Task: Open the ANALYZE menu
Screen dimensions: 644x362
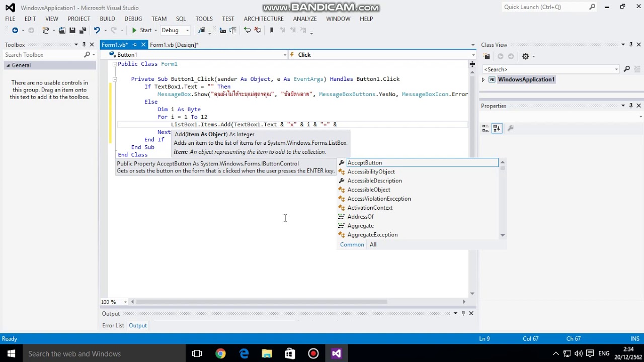Action: pyautogui.click(x=305, y=19)
